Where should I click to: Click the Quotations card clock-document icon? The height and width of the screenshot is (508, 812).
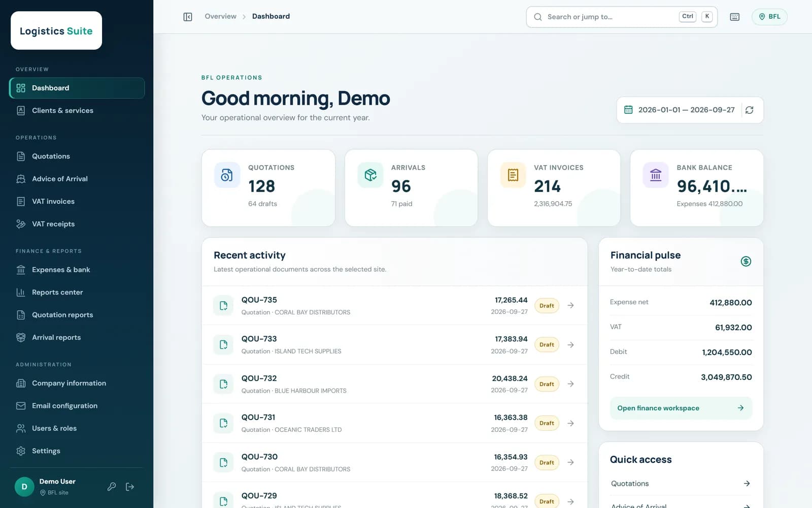pyautogui.click(x=227, y=175)
